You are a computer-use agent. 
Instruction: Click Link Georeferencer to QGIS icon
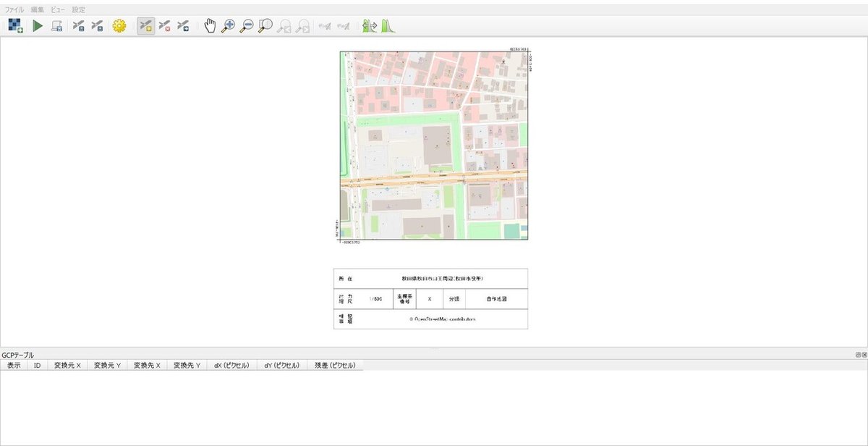325,26
